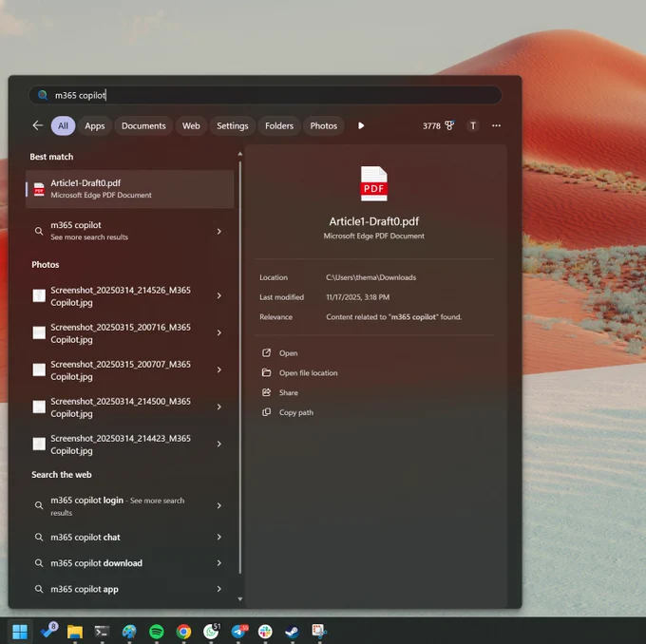Switch to the Settings filter tab

tap(233, 125)
